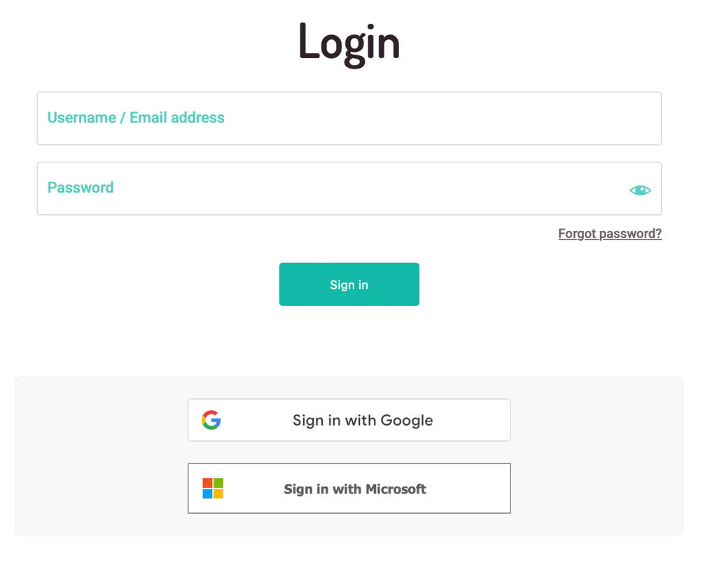Click the Microsoft four-square logo icon
Viewport: 703px width, 588px height.
(x=213, y=489)
